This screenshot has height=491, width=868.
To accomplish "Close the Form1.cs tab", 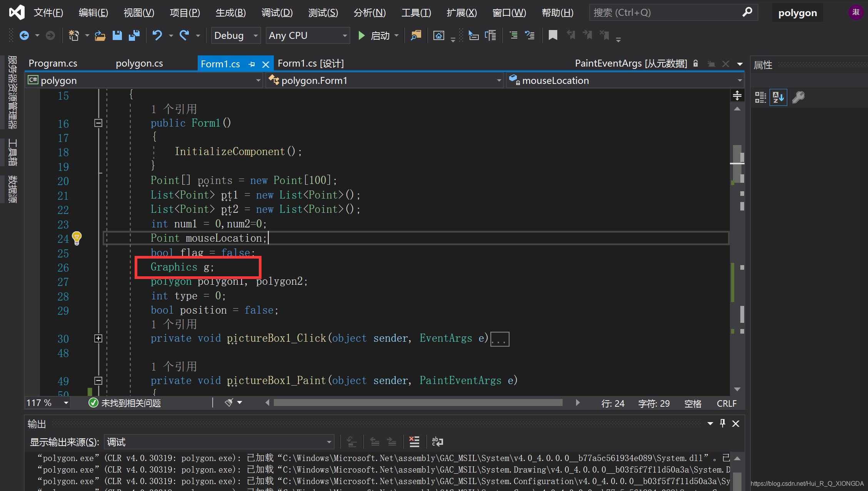I will 265,64.
